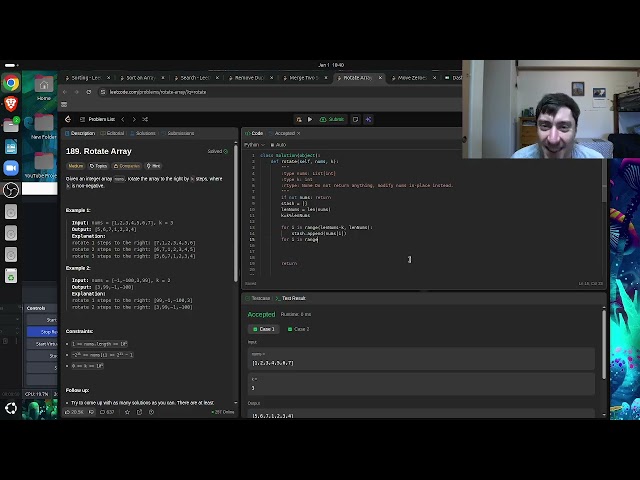The image size is (640, 480).
Task: Switch to the Test Result tab
Action: [291, 298]
